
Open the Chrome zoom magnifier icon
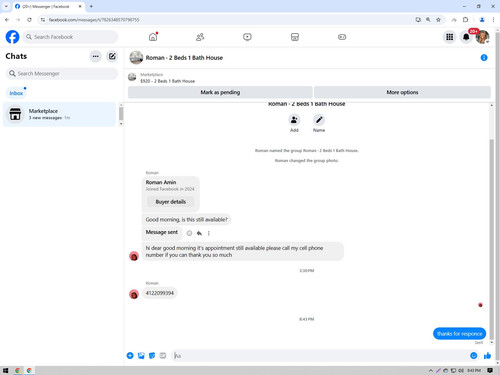point(428,20)
